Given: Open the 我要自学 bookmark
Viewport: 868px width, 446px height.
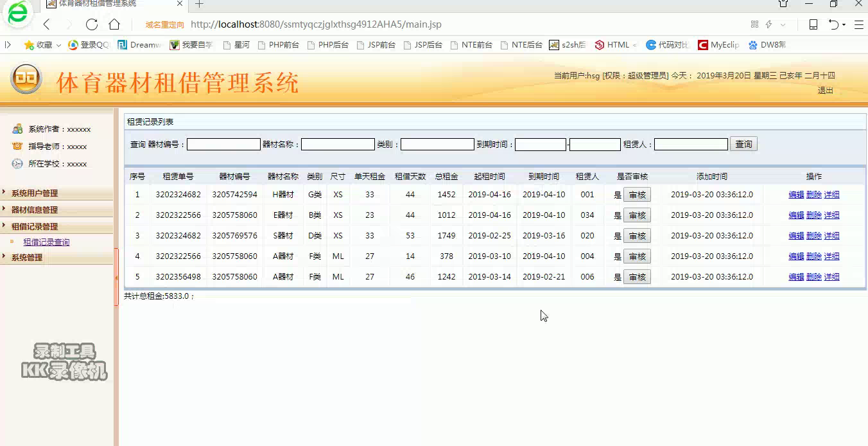Looking at the screenshot, I should (x=191, y=45).
